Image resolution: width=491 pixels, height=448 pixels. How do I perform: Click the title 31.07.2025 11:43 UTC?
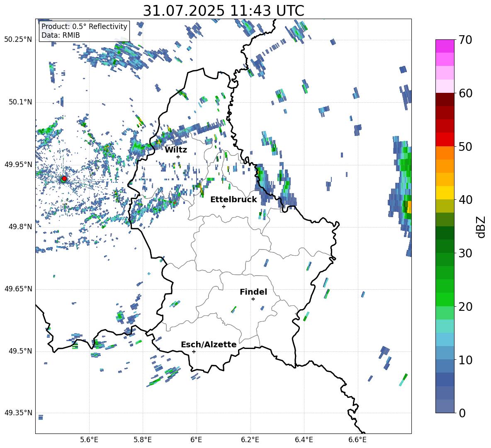pyautogui.click(x=224, y=11)
